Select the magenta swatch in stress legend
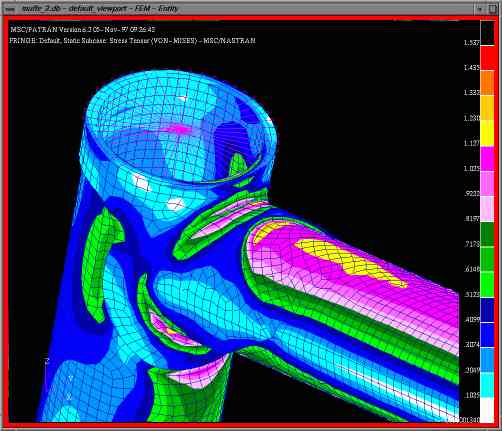The width and height of the screenshot is (502, 431). (x=487, y=159)
